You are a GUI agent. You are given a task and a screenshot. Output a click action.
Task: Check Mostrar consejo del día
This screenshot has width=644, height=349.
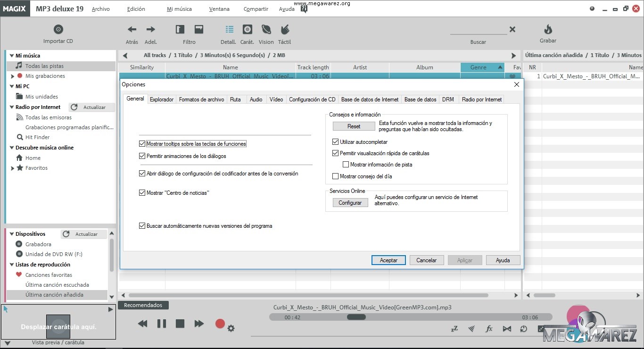[x=335, y=176]
